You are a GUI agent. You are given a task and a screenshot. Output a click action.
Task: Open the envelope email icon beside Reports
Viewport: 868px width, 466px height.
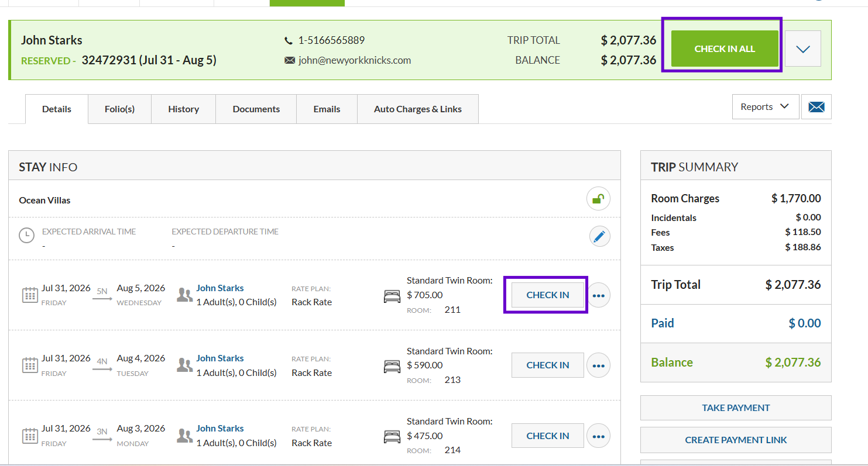(x=816, y=107)
